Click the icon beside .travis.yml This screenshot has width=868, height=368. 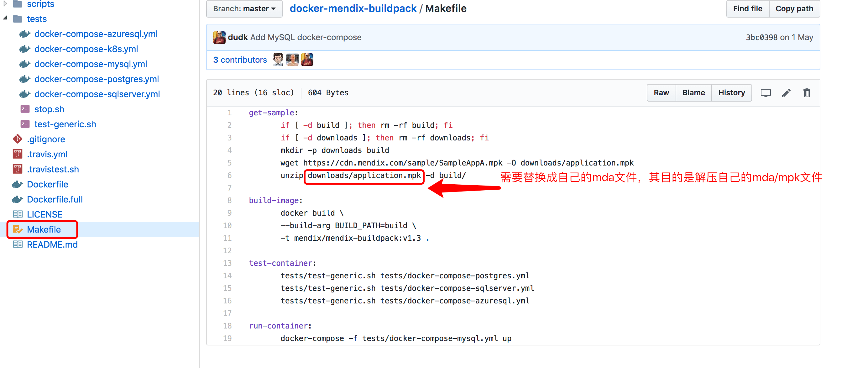pyautogui.click(x=18, y=154)
